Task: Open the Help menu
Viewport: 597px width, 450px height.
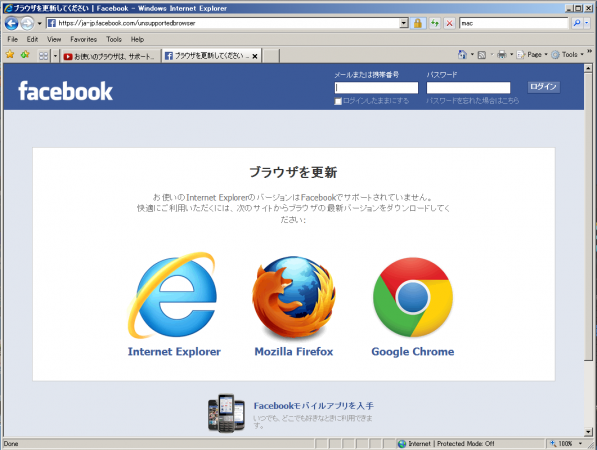Action: pos(137,39)
